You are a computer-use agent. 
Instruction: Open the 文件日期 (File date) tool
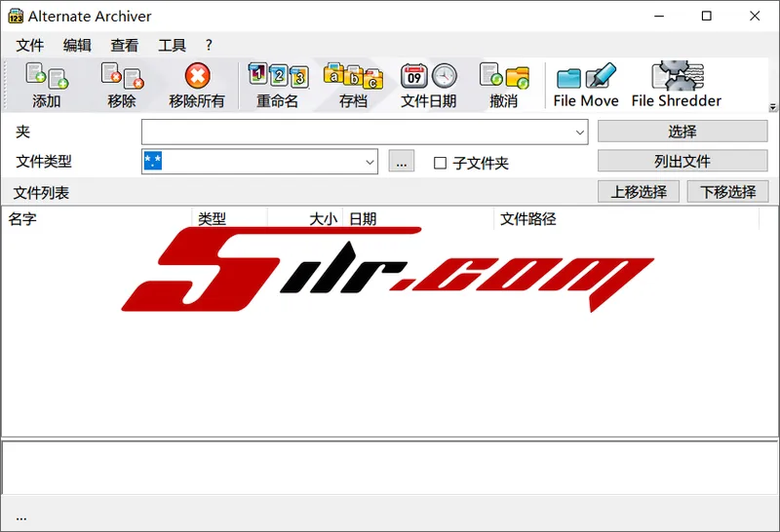click(428, 85)
